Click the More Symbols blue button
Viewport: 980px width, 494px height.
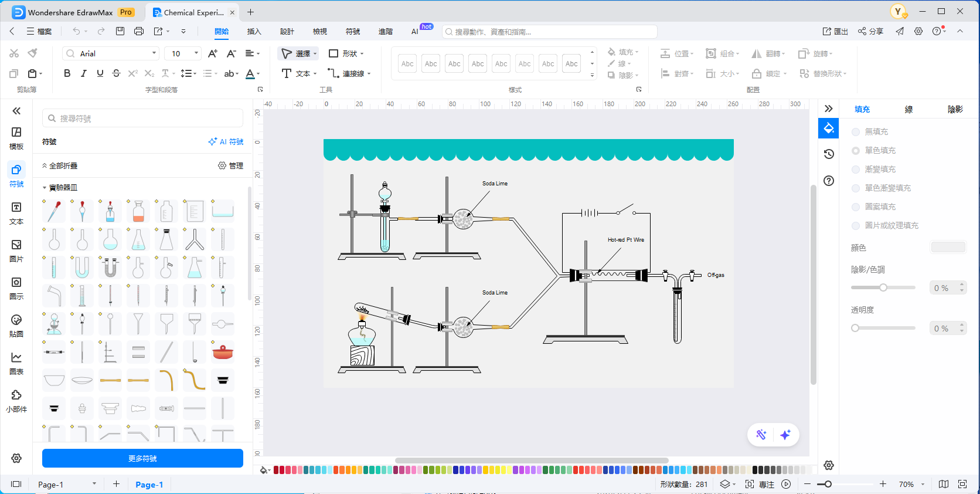point(142,458)
